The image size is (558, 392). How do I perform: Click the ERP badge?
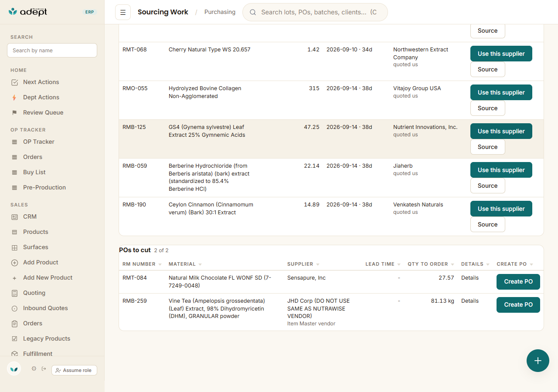tap(89, 12)
